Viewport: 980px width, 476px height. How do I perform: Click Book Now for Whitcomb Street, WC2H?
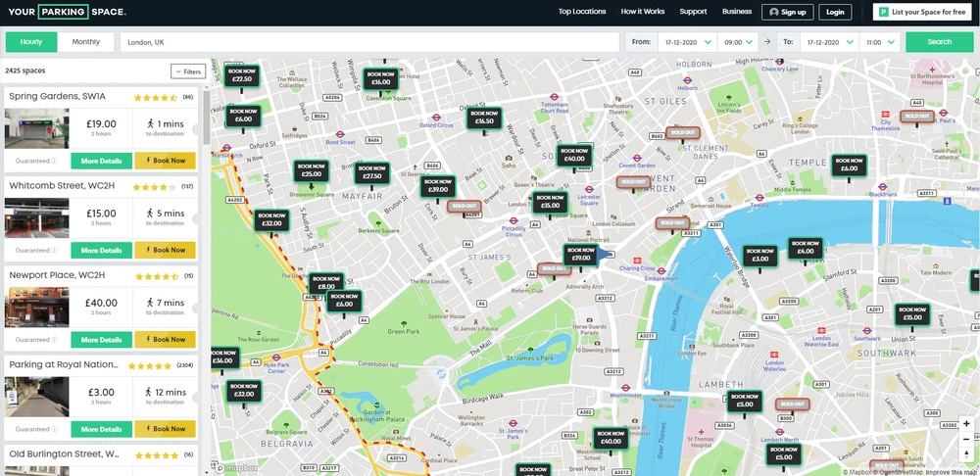165,250
